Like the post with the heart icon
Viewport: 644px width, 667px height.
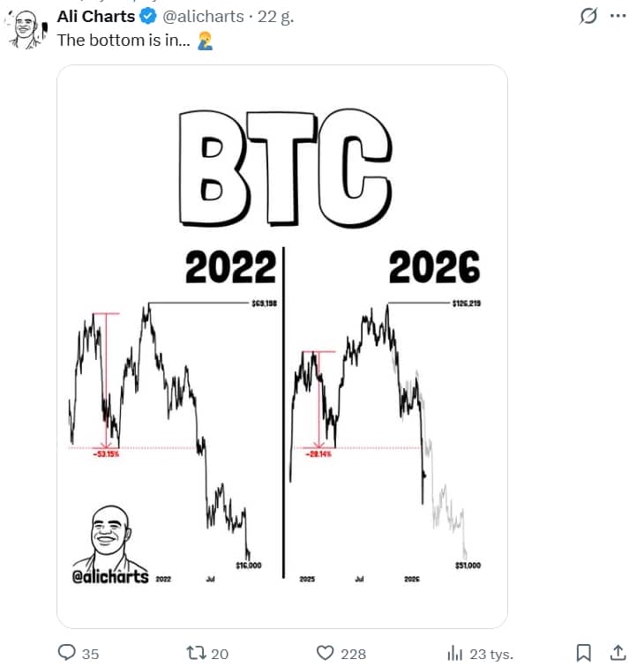click(x=326, y=653)
